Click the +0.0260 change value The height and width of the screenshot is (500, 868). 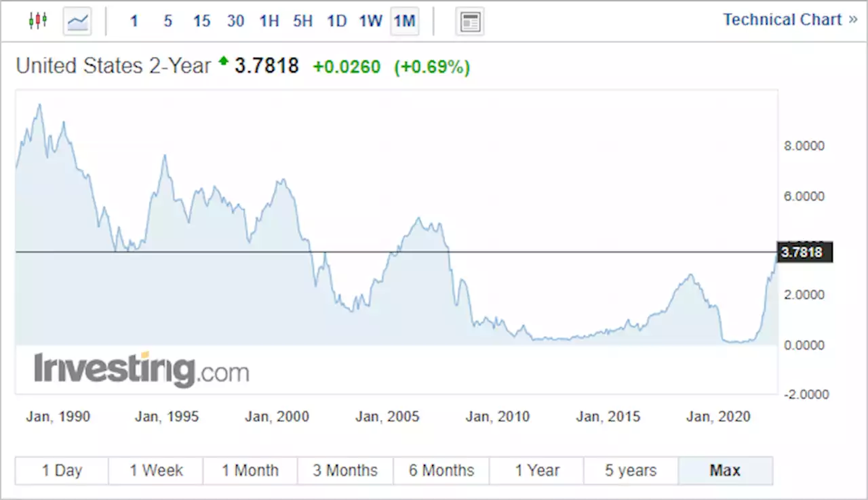347,67
